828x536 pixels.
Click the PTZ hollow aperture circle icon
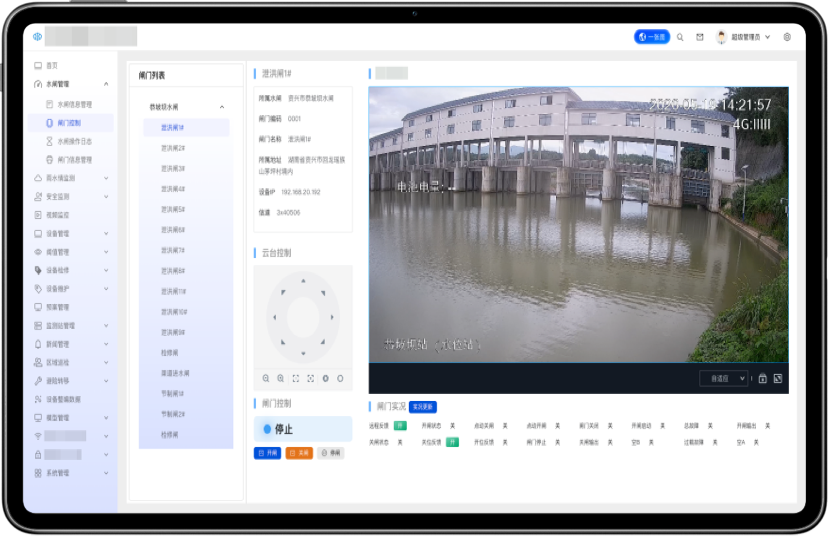341,379
